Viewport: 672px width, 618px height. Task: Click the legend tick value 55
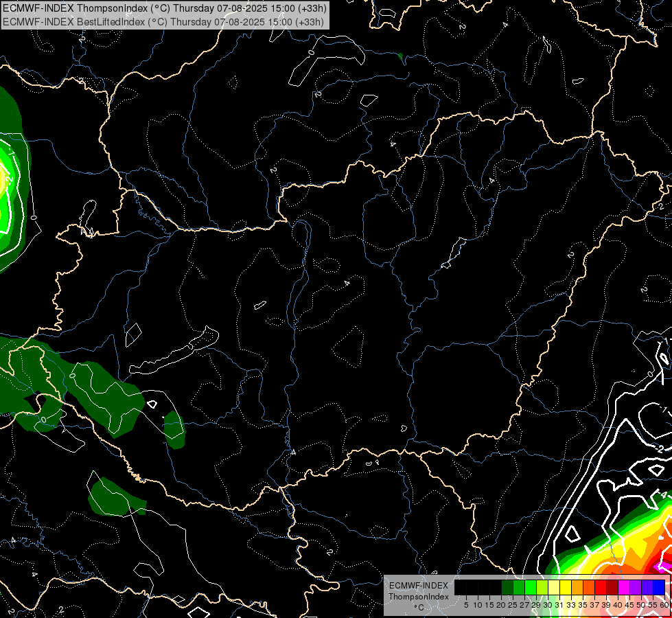(x=653, y=605)
